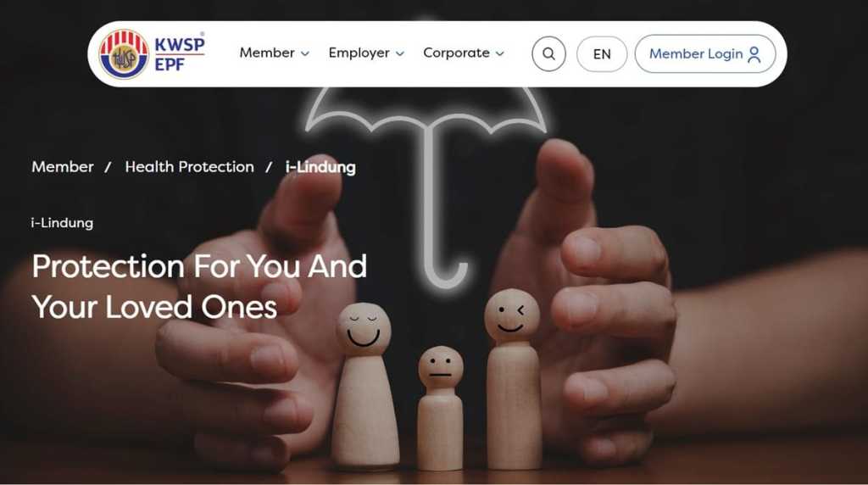This screenshot has height=485, width=868.
Task: Open the search magnifier icon
Action: click(x=548, y=53)
